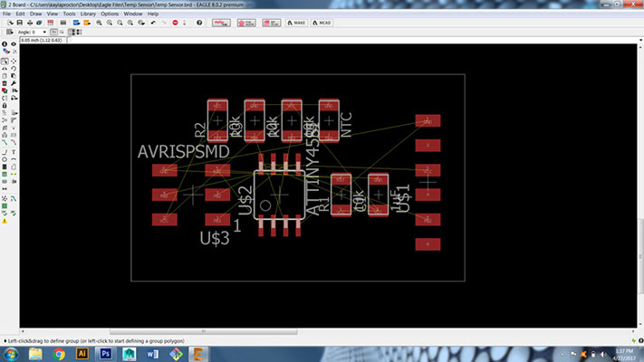
Task: Open the View menu
Action: pyautogui.click(x=53, y=14)
